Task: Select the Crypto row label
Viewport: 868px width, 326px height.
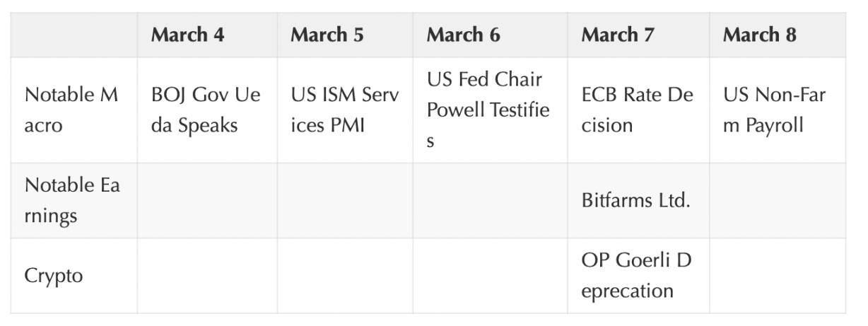Action: [x=54, y=275]
